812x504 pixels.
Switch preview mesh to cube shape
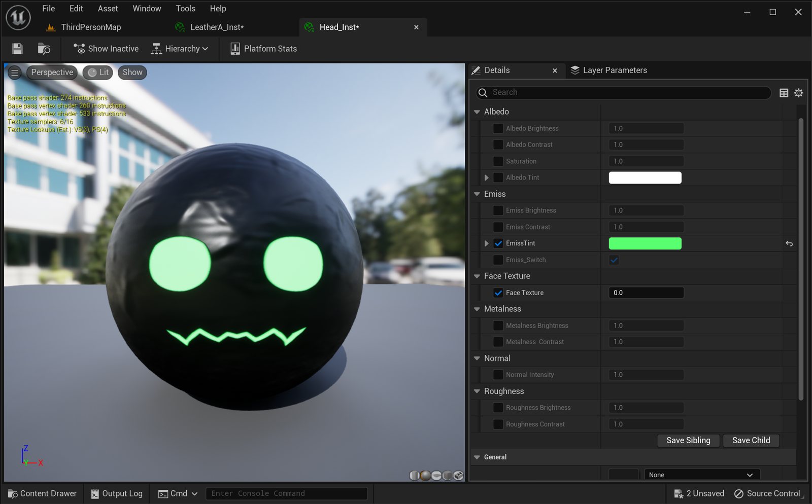(448, 475)
